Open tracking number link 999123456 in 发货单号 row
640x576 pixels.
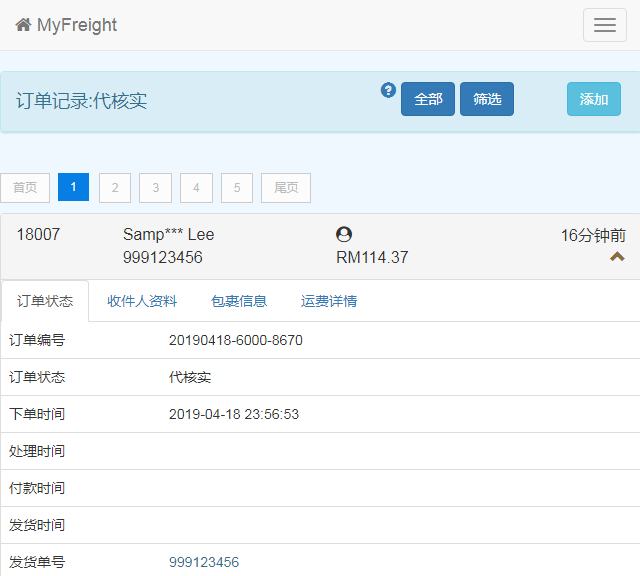[204, 562]
